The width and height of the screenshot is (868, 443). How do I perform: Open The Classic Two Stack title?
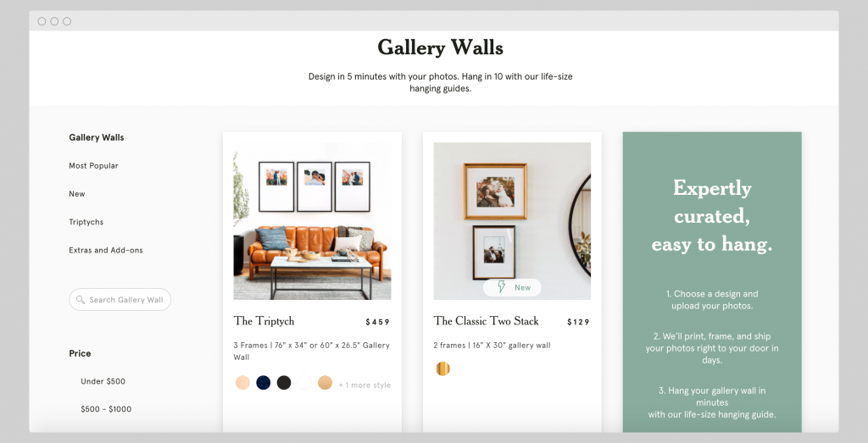[486, 321]
